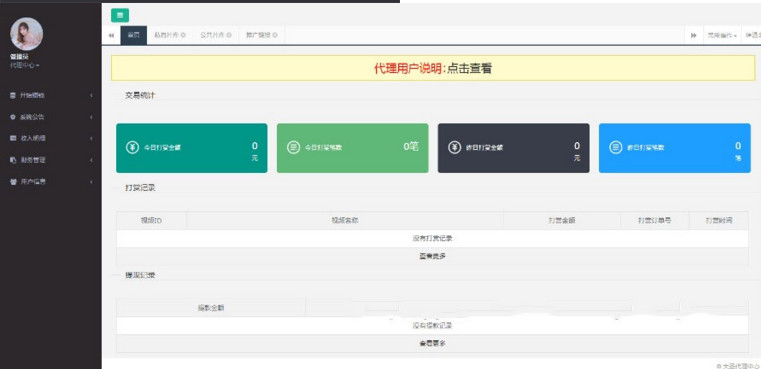
Task: Open the 常用操作 dropdown in the tab bar
Action: (x=722, y=35)
